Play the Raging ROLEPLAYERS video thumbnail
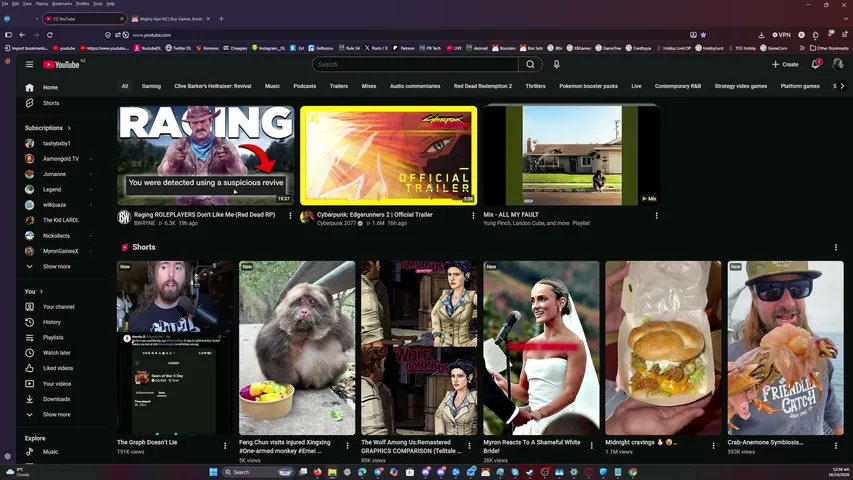 206,155
